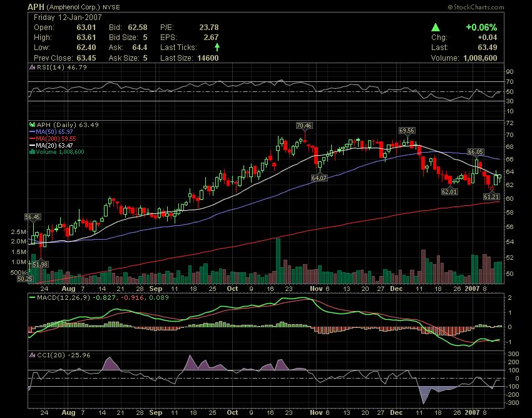Click the Ask value 64.4
Image resolution: width=532 pixels, height=418 pixels.
[140, 48]
